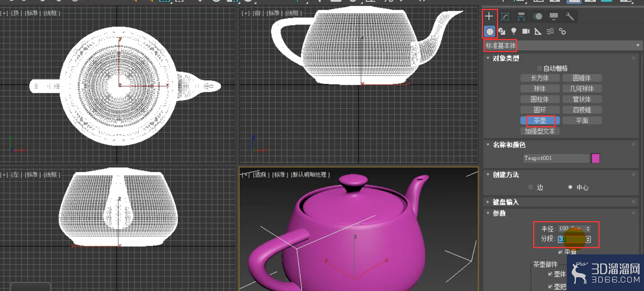Open the Display panel monitor icon

click(x=554, y=16)
